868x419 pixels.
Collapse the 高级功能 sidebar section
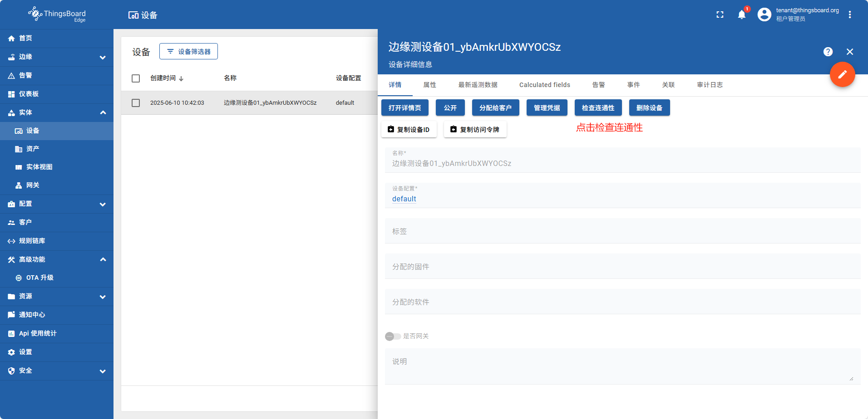103,259
